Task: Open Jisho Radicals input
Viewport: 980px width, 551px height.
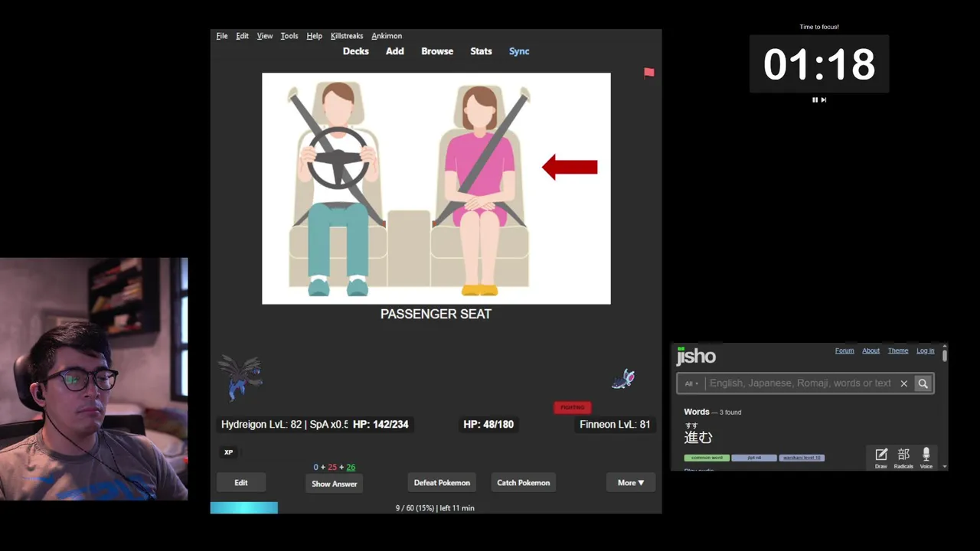Action: click(903, 458)
